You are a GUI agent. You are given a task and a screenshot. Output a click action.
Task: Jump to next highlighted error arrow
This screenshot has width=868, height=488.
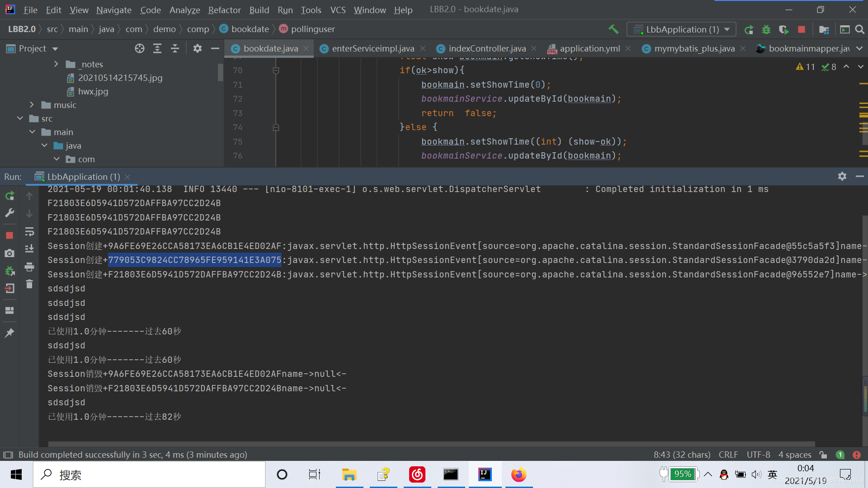click(x=860, y=67)
